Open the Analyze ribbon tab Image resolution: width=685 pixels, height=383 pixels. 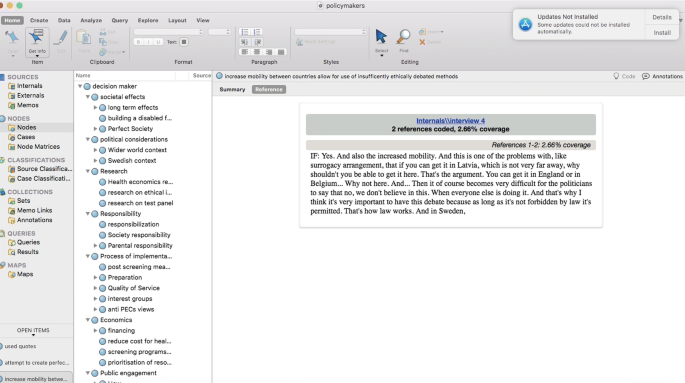tap(91, 20)
